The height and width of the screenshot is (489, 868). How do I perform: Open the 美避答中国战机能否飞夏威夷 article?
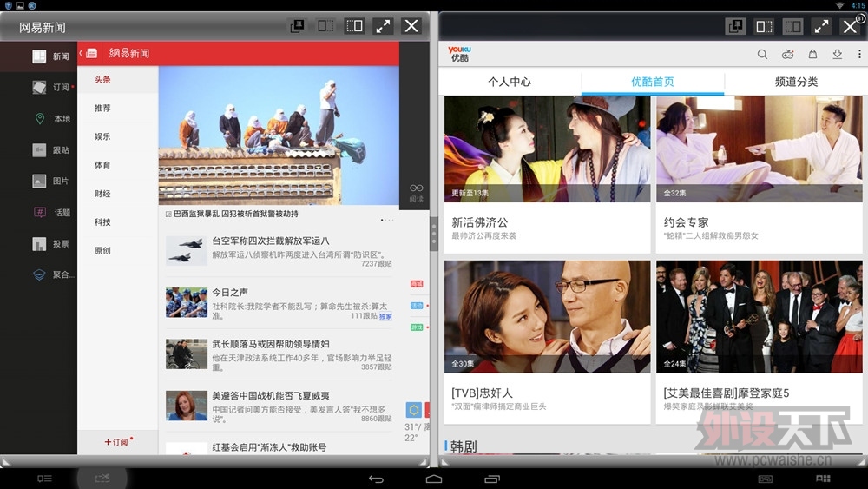point(279,406)
